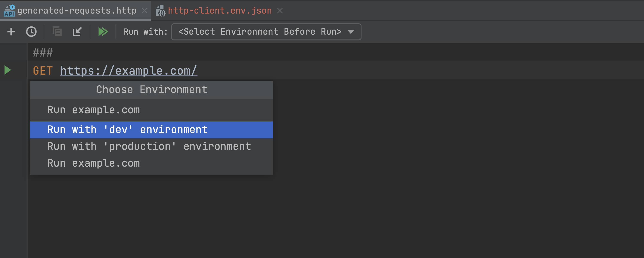This screenshot has width=644, height=258.
Task: Select Run with 'dev' environment
Action: [128, 130]
